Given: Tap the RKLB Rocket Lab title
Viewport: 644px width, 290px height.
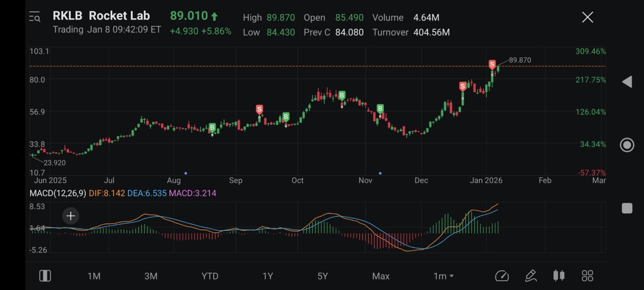Looking at the screenshot, I should 101,16.
